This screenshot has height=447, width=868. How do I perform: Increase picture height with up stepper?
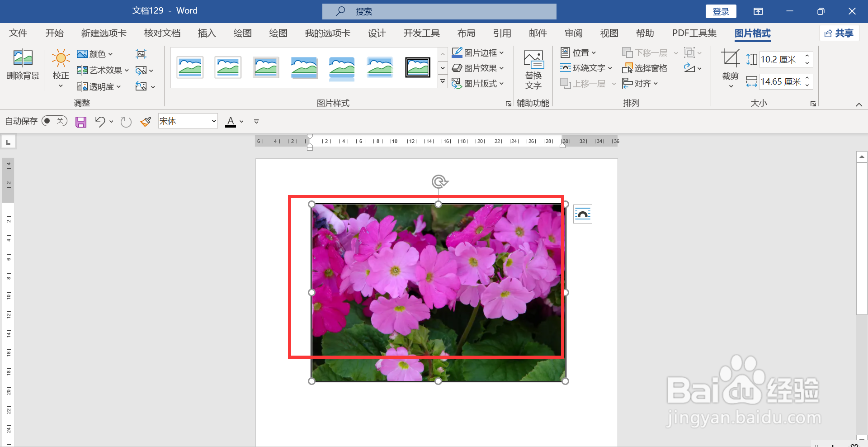coord(807,56)
